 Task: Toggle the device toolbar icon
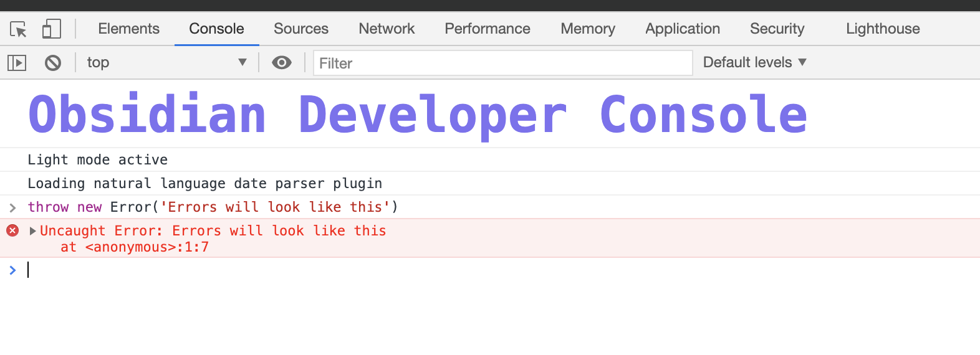coord(51,29)
